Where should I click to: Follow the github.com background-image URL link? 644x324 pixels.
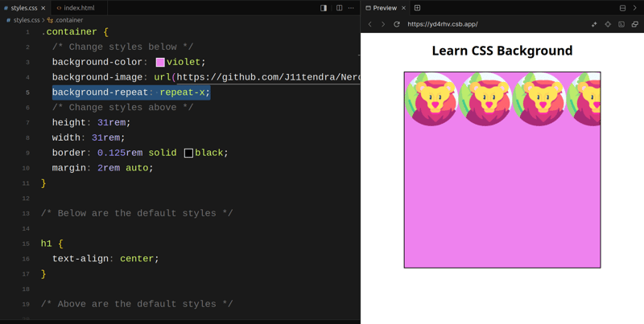tap(268, 77)
